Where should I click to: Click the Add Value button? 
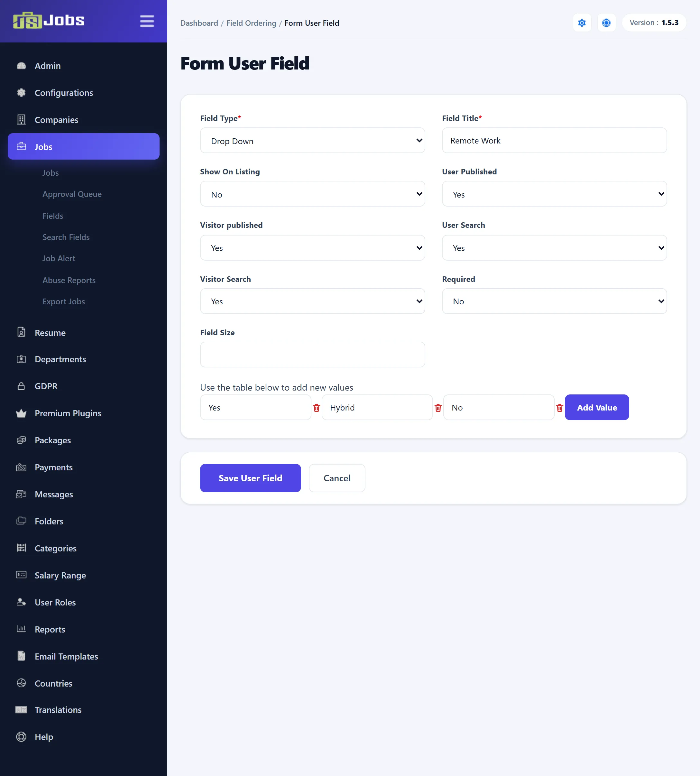[x=597, y=407]
